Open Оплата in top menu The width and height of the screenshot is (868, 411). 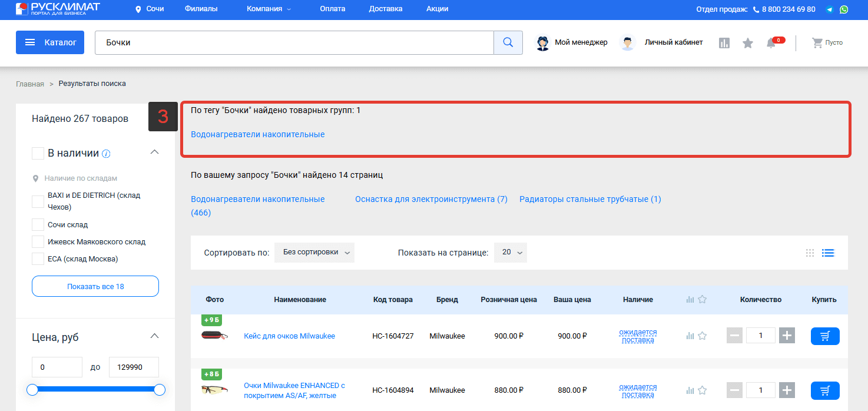[333, 9]
